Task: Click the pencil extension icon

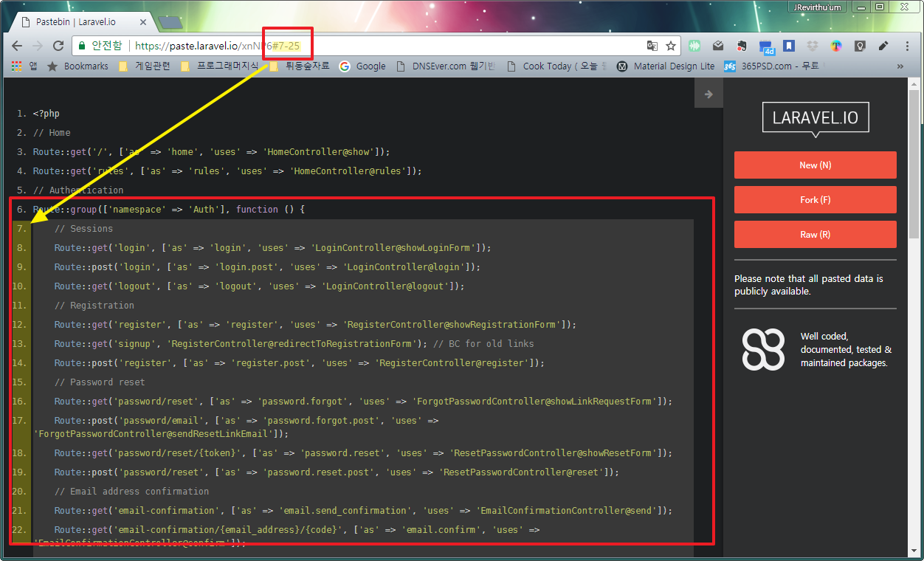Action: coord(883,46)
